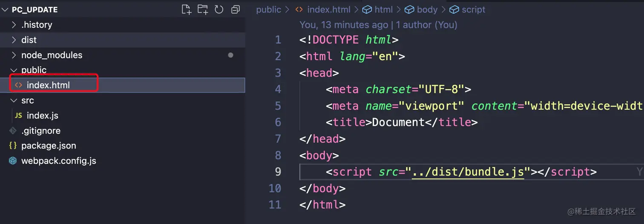Image resolution: width=644 pixels, height=224 pixels.
Task: Collapse the src folder chevron
Action: [14, 100]
